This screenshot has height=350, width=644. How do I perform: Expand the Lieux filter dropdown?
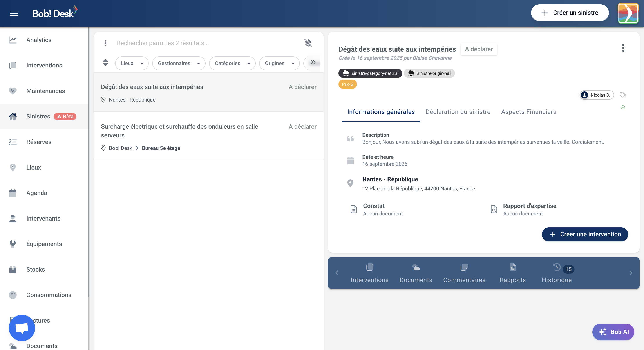tap(132, 63)
